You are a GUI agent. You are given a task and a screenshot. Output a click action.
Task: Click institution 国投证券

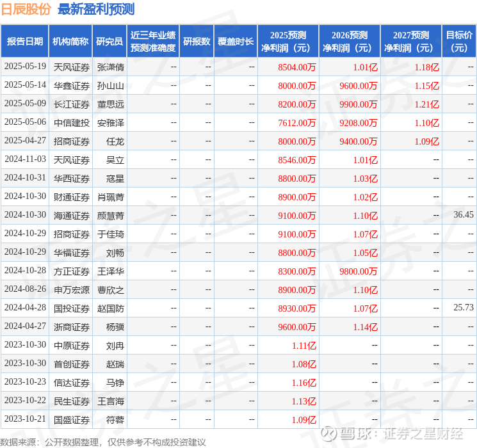coord(72,308)
